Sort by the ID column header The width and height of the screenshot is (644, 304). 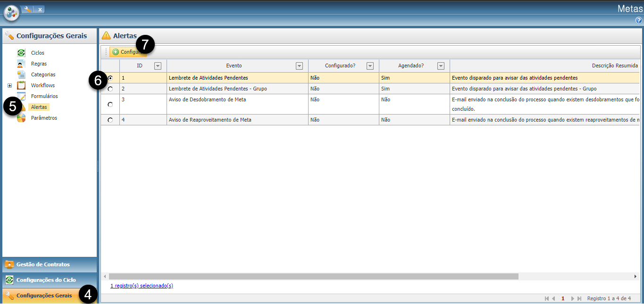[x=140, y=66]
